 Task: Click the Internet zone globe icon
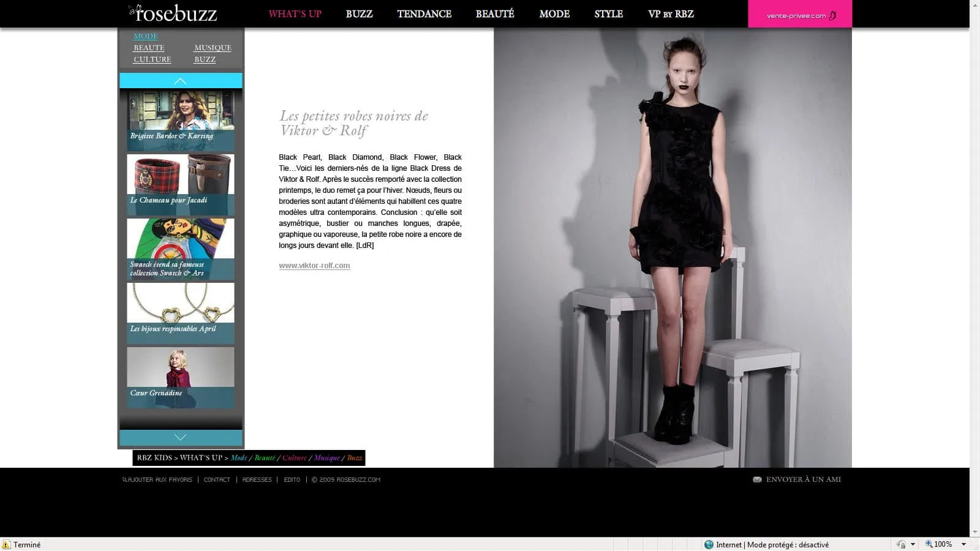709,544
